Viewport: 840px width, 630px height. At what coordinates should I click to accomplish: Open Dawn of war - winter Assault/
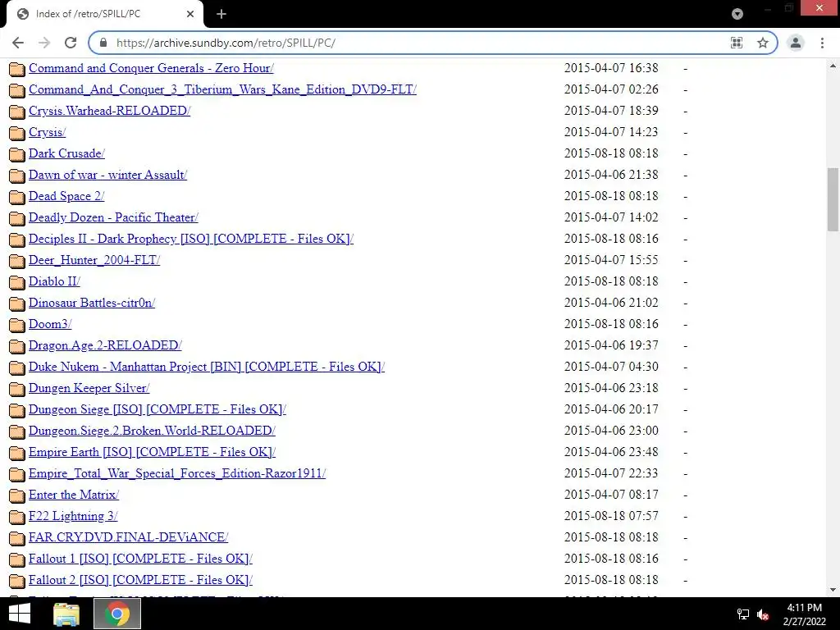point(107,175)
